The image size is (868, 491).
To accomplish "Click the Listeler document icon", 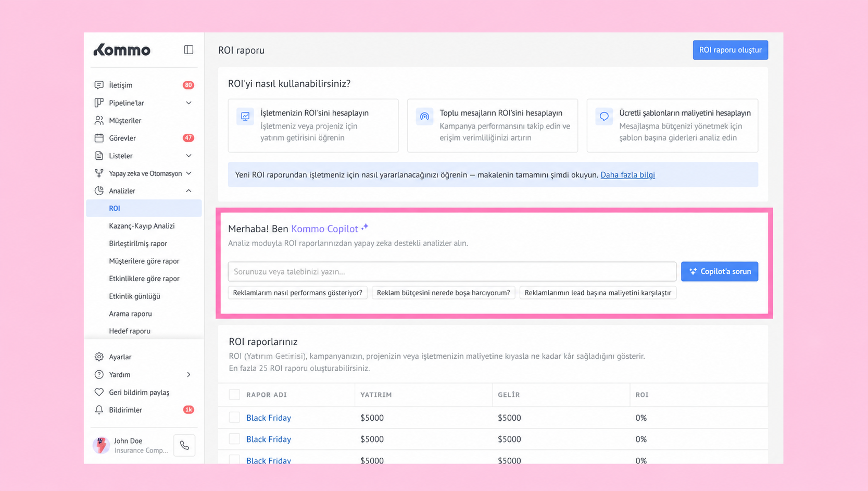I will pyautogui.click(x=99, y=156).
